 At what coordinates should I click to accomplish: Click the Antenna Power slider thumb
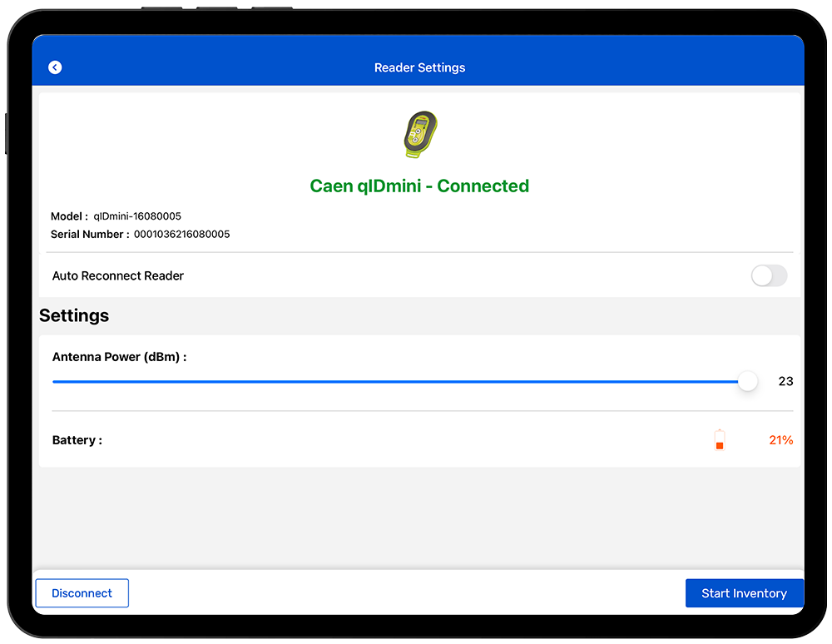click(747, 382)
